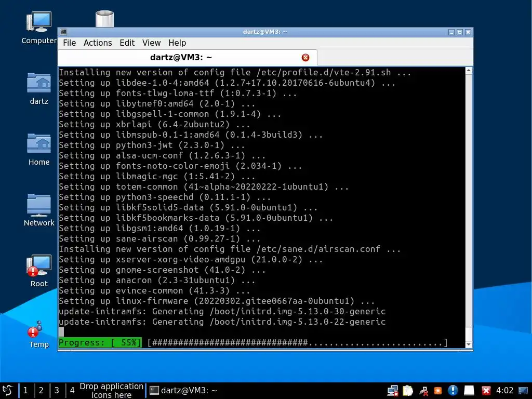This screenshot has height=399, width=532.
Task: Maximize the terminal window
Action: click(x=460, y=32)
